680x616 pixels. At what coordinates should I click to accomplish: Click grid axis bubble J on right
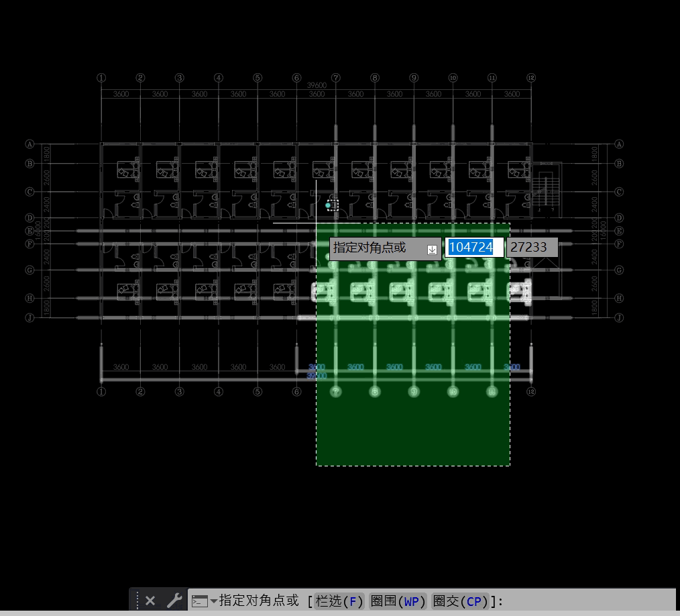[619, 317]
